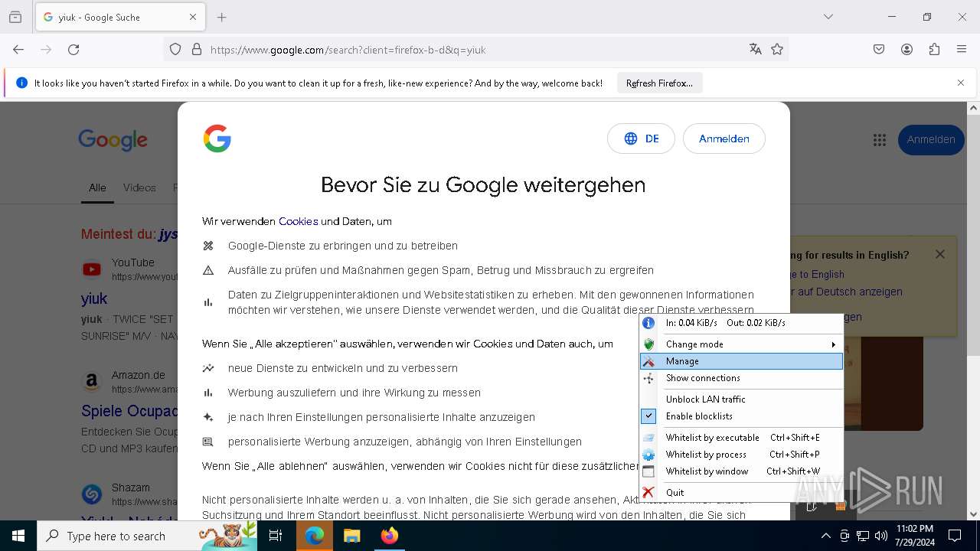Open Save to Pocket icon

879,49
